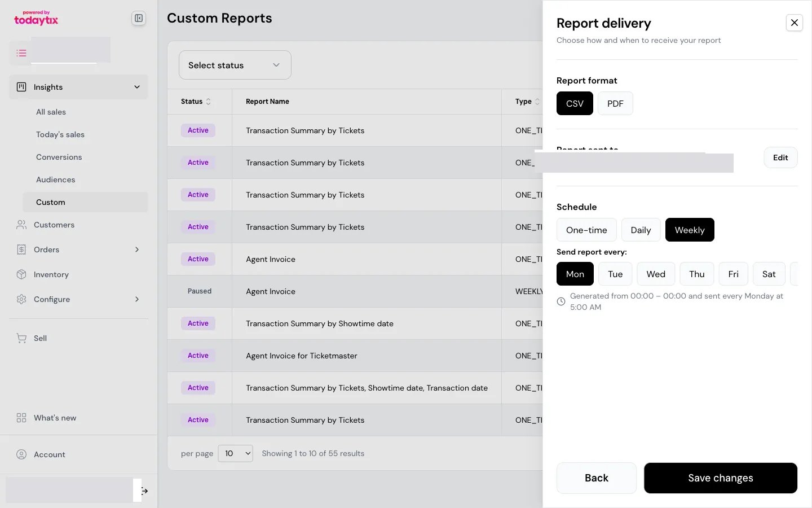Close the Report delivery panel
The width and height of the screenshot is (812, 508).
(795, 23)
